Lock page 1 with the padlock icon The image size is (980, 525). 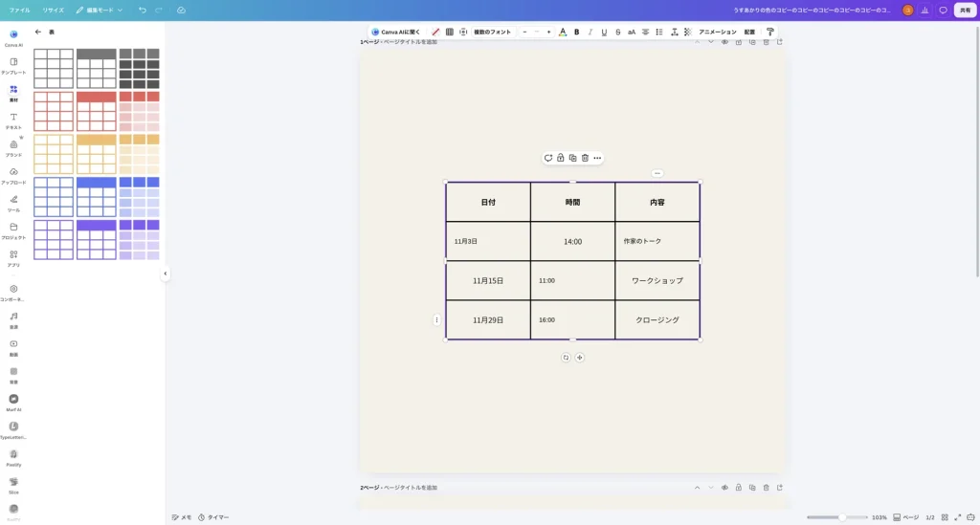pyautogui.click(x=738, y=42)
